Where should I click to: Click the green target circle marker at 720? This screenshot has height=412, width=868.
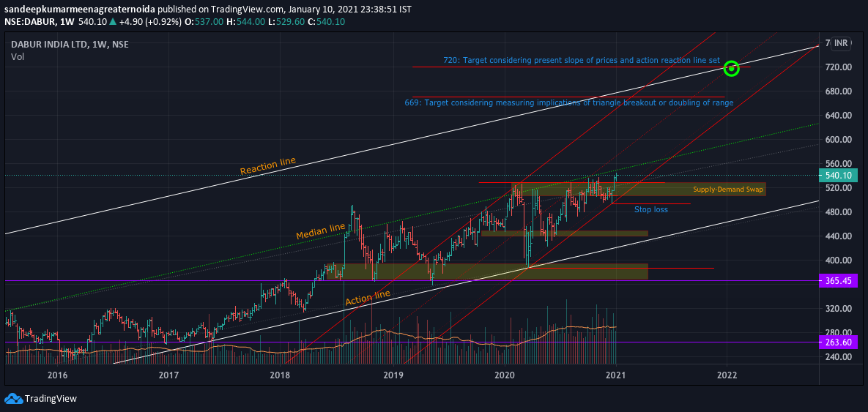(732, 68)
